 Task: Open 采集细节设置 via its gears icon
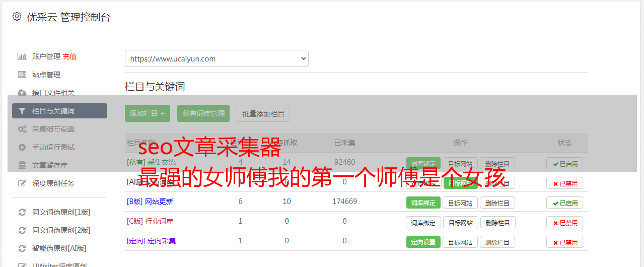22,129
